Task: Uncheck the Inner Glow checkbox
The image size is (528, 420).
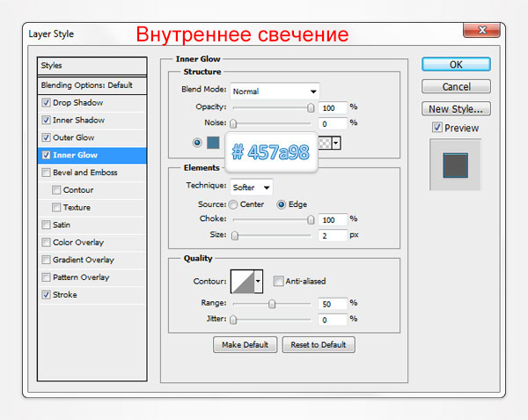Action: click(46, 155)
